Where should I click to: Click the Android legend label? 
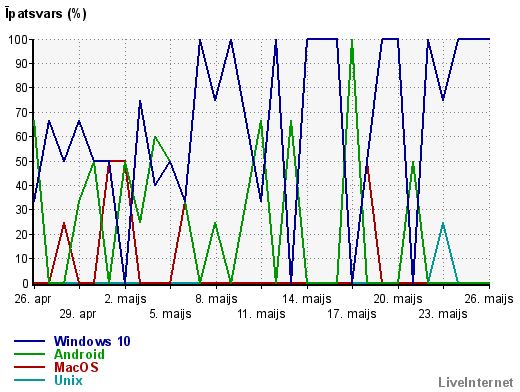[x=79, y=354]
